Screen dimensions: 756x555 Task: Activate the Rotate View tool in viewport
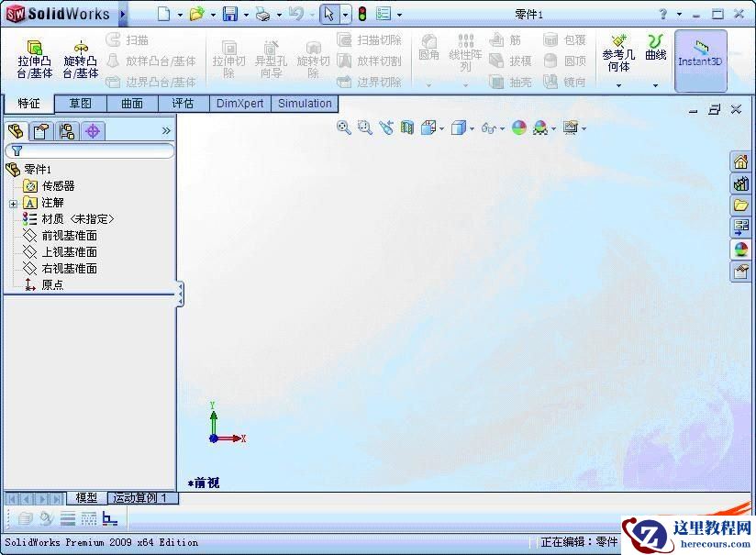click(387, 128)
